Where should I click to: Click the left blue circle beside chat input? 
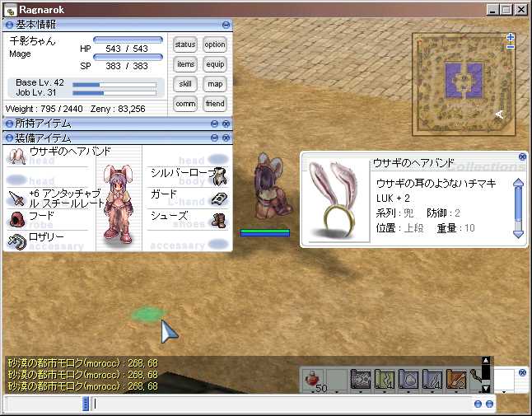478,404
